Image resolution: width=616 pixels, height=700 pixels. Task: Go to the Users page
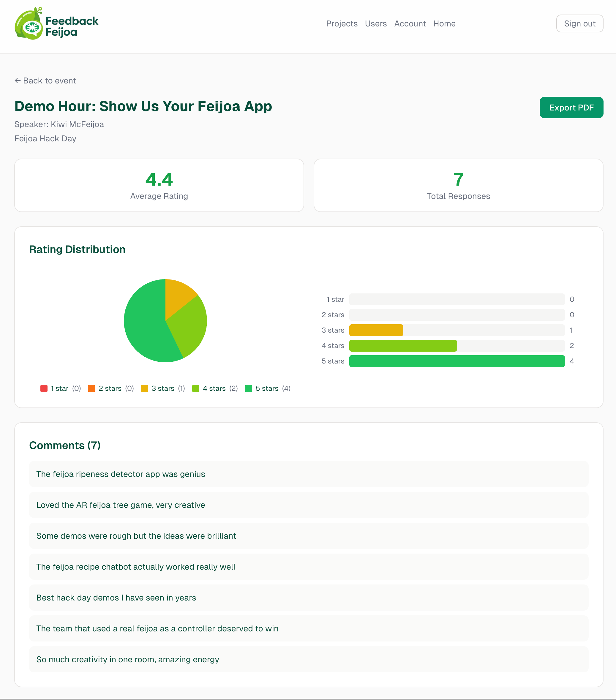376,24
